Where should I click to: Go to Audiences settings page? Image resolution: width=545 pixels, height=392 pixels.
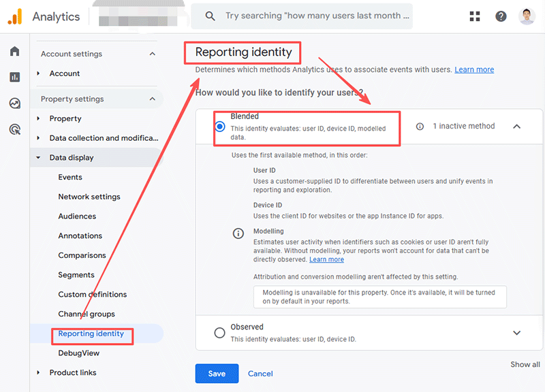77,216
